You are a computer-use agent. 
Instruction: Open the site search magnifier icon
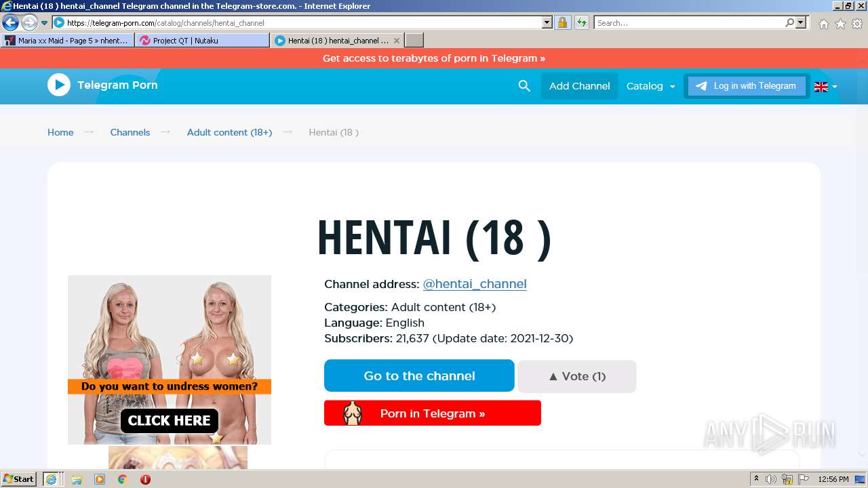[x=524, y=86]
